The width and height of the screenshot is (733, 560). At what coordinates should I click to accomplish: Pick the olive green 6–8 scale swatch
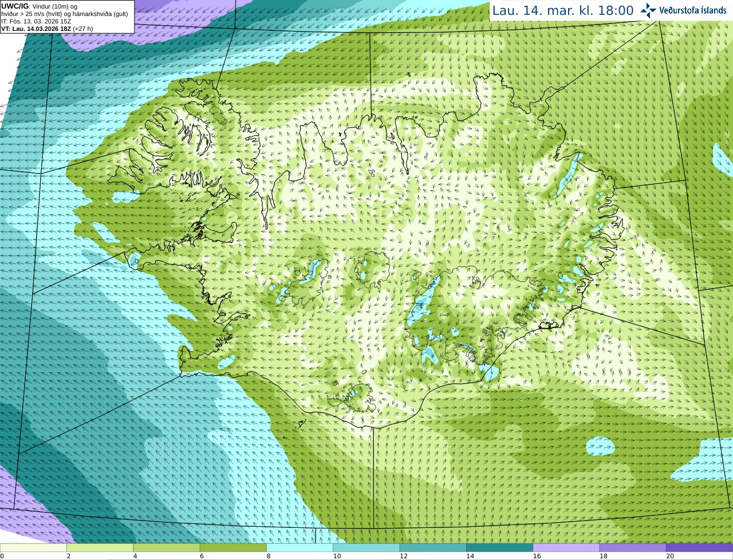(x=233, y=547)
